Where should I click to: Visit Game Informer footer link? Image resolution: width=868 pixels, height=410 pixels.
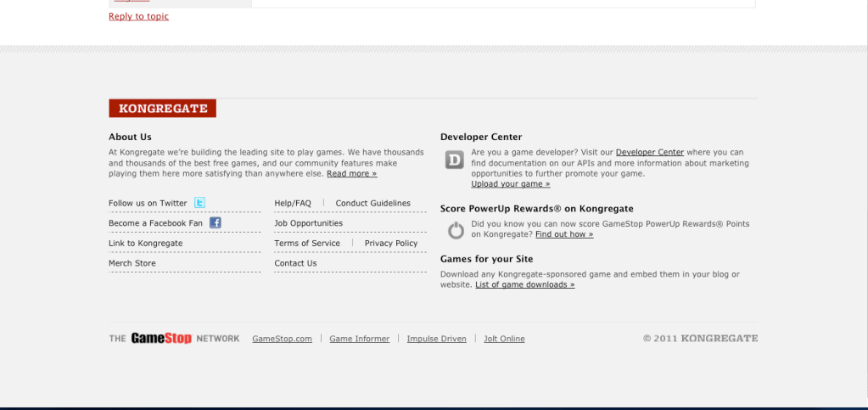point(359,339)
